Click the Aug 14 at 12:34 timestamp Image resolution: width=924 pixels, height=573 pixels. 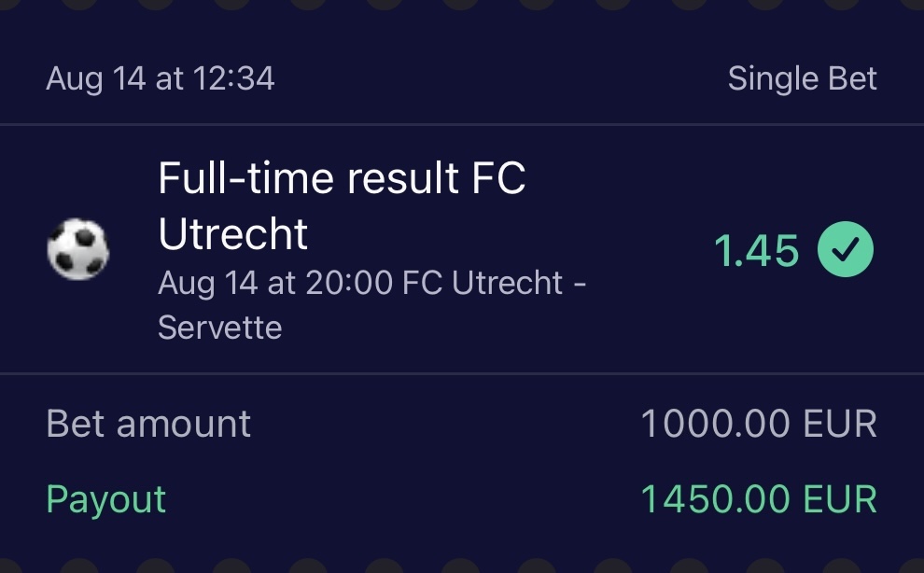tap(160, 79)
